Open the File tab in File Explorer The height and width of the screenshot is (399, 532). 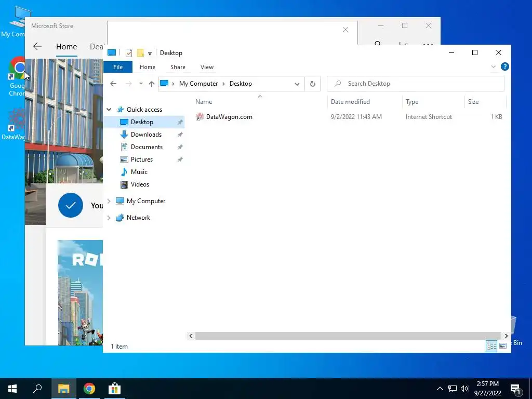(x=118, y=67)
